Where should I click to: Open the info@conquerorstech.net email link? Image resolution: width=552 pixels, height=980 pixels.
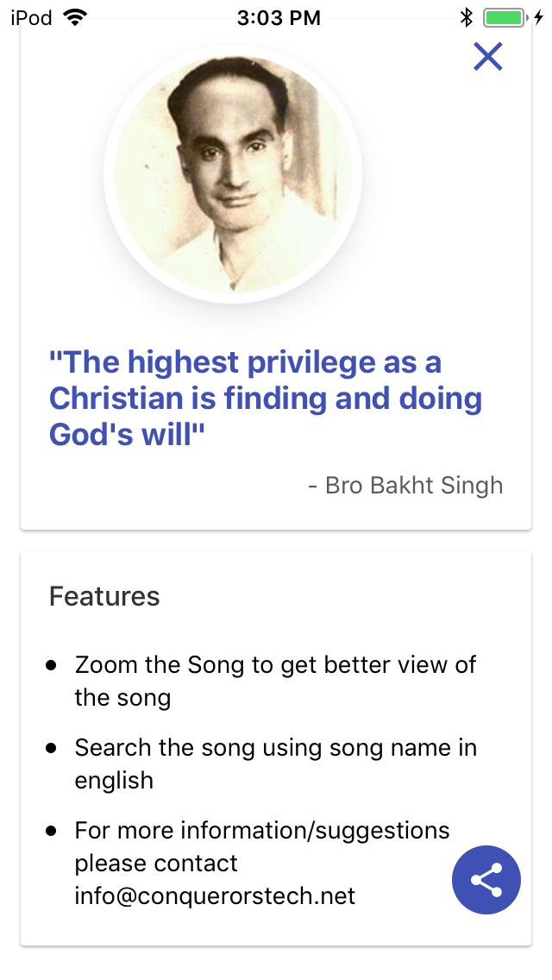click(x=215, y=896)
